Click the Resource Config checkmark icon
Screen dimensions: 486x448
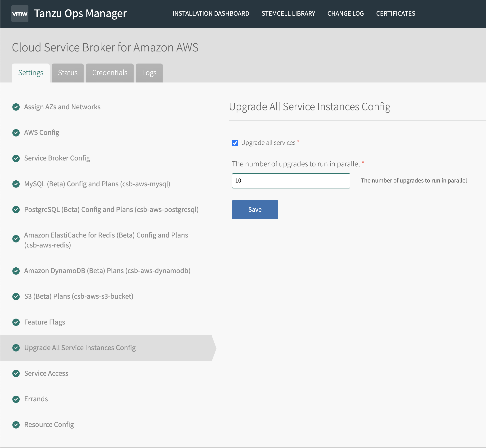tap(16, 425)
